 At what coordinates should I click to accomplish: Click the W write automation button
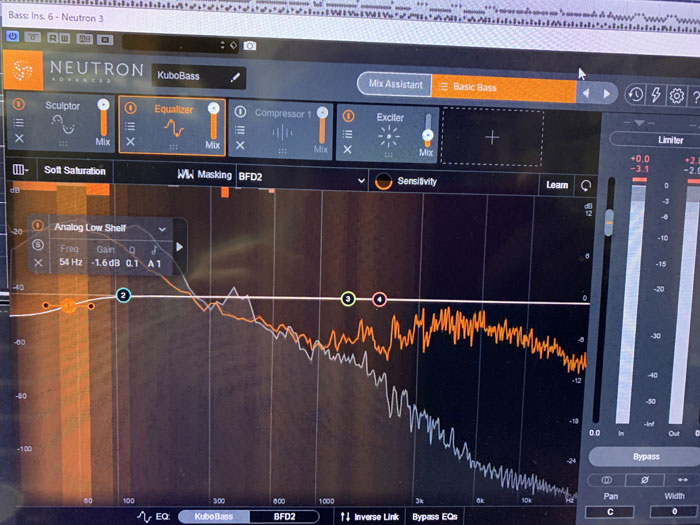tap(64, 38)
